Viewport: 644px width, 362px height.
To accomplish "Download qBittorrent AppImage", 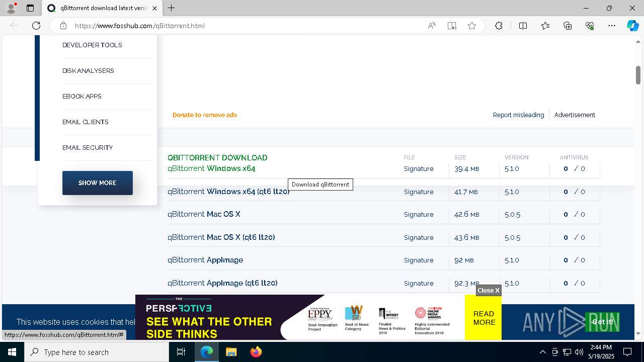I will [x=205, y=260].
